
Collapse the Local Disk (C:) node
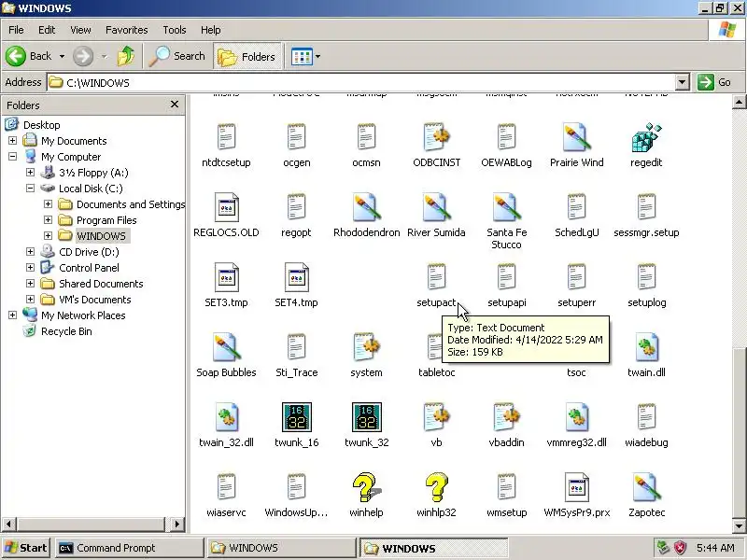[x=30, y=189]
